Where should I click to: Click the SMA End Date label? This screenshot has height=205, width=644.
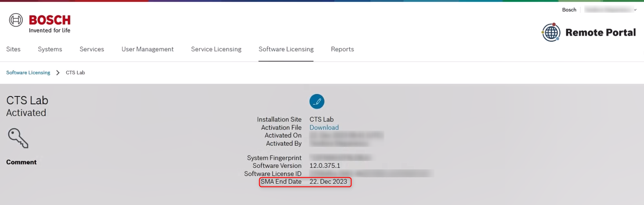tap(281, 182)
